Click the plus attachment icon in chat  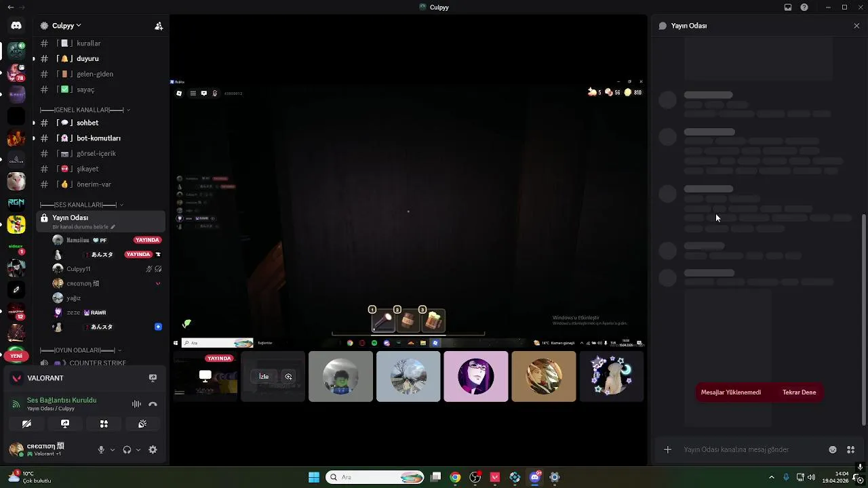click(x=667, y=449)
